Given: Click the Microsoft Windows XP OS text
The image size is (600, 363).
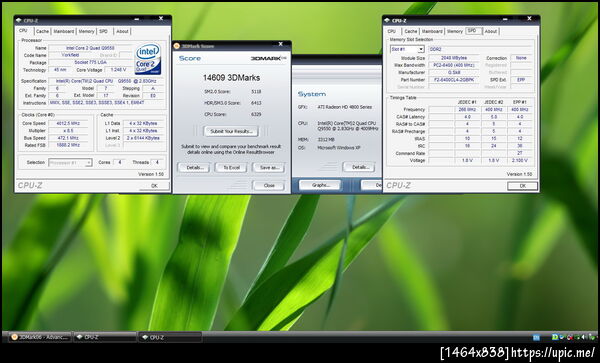Looking at the screenshot, I should coord(339,148).
